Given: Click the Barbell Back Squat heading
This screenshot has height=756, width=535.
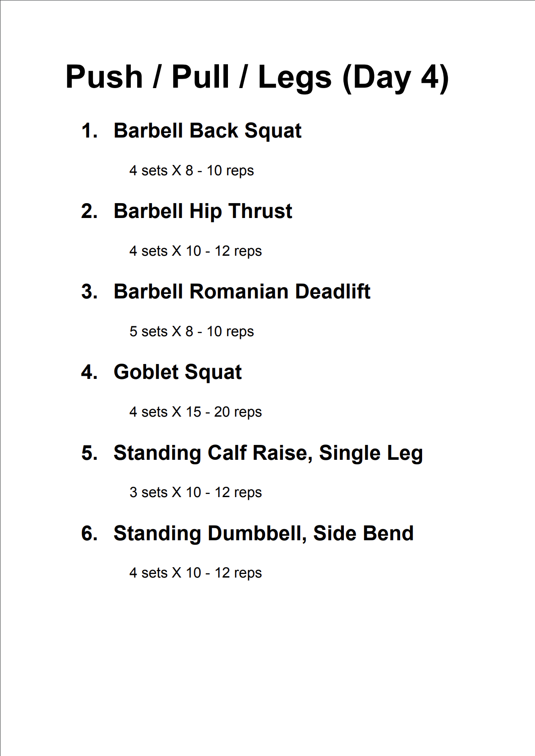Looking at the screenshot, I should tap(207, 131).
